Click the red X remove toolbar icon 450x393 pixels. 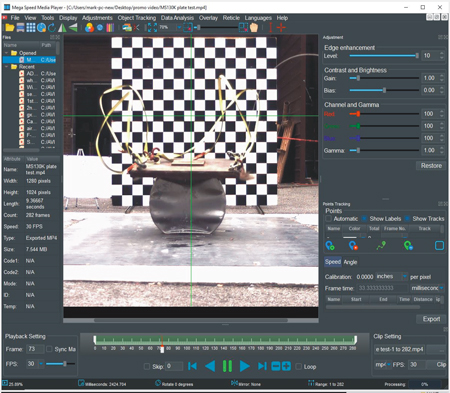point(136,28)
